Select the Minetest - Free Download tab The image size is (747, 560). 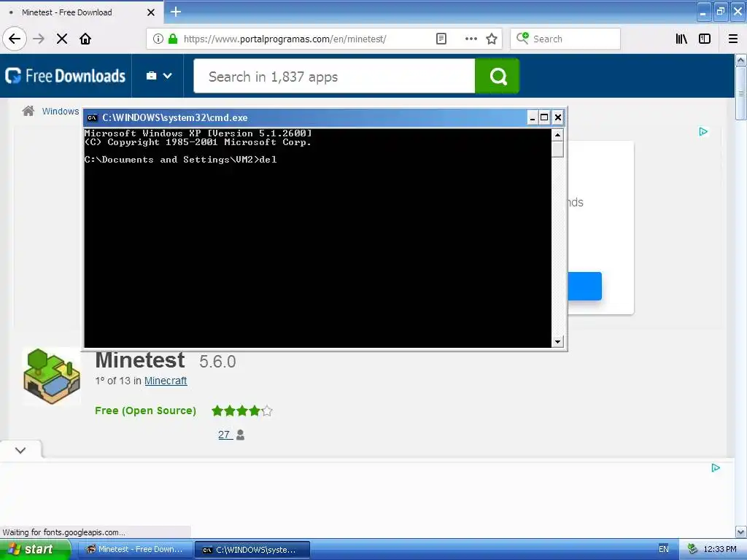coord(82,12)
